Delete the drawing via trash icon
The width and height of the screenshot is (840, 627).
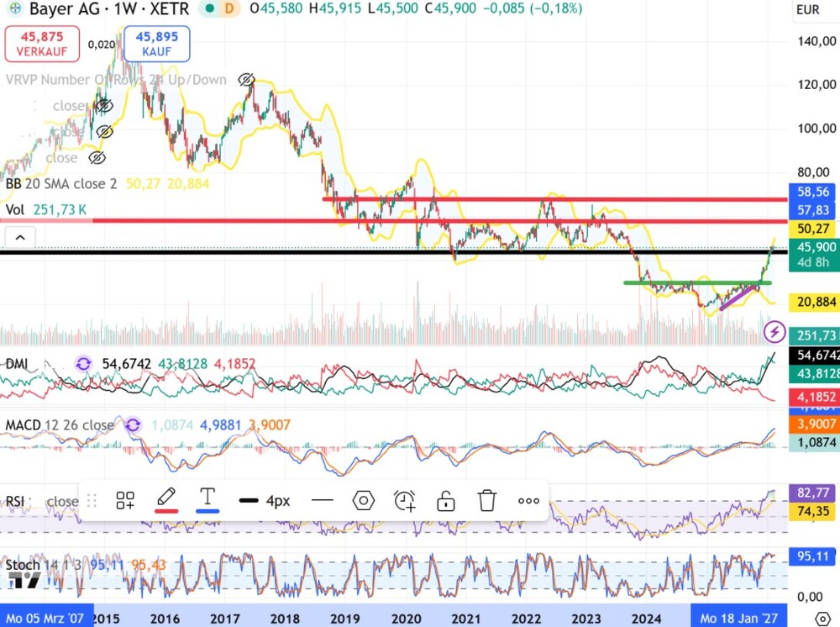(486, 500)
